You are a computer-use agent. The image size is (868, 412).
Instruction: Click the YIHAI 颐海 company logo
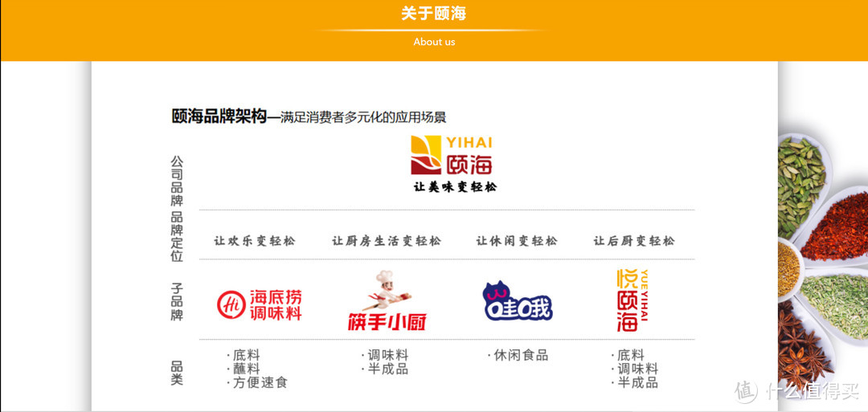tap(452, 155)
